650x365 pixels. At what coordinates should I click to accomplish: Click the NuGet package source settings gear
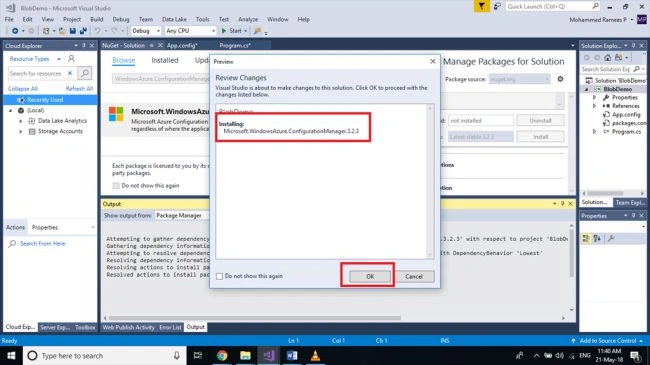560,79
